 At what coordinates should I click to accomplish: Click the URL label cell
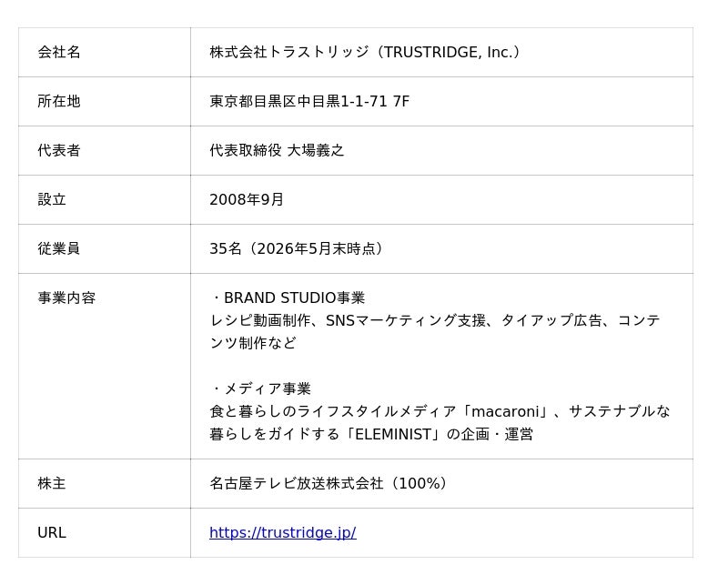(x=105, y=532)
